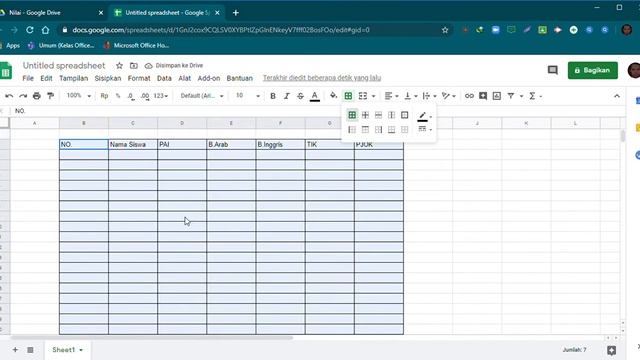Apply percent number format

coord(118,96)
